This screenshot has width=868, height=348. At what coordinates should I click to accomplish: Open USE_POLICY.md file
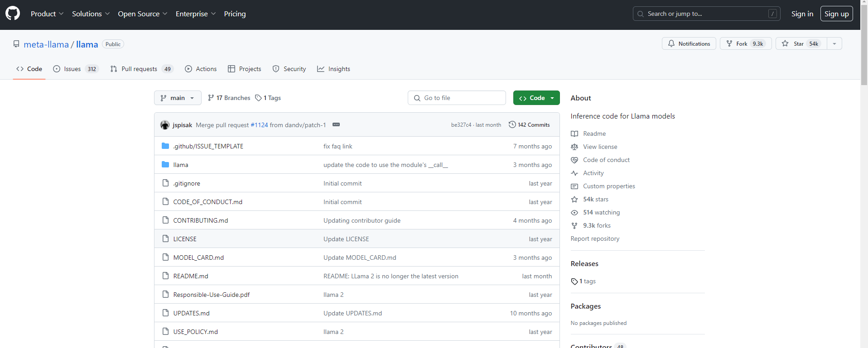(x=195, y=332)
